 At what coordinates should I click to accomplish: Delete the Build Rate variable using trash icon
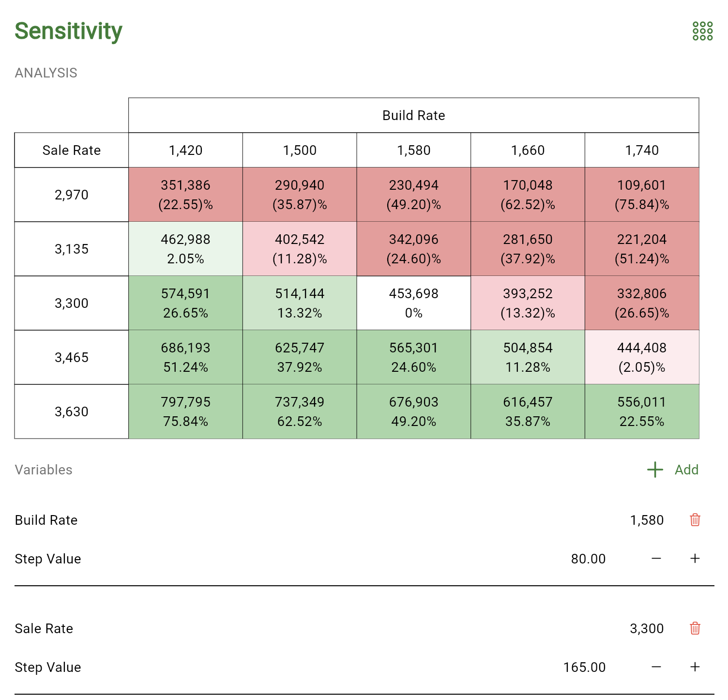[695, 520]
